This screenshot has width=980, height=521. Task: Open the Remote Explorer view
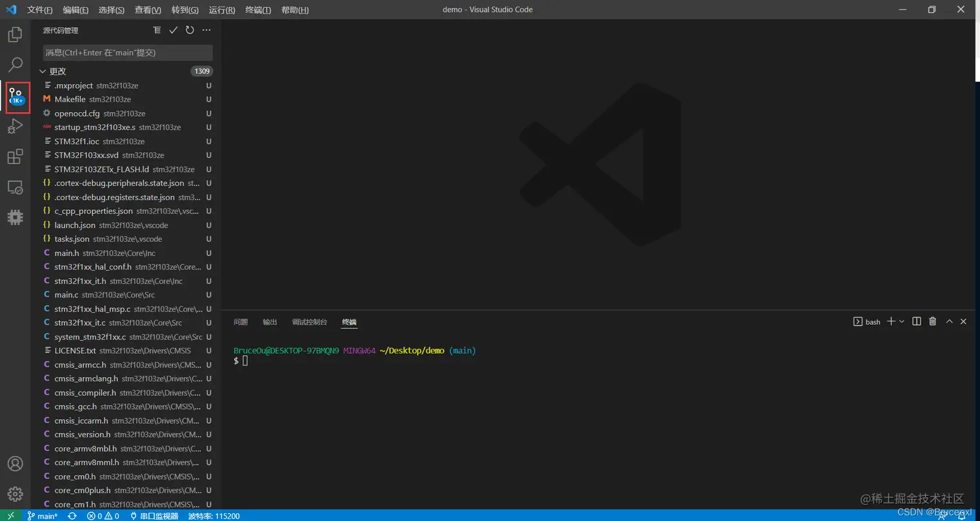click(x=15, y=187)
